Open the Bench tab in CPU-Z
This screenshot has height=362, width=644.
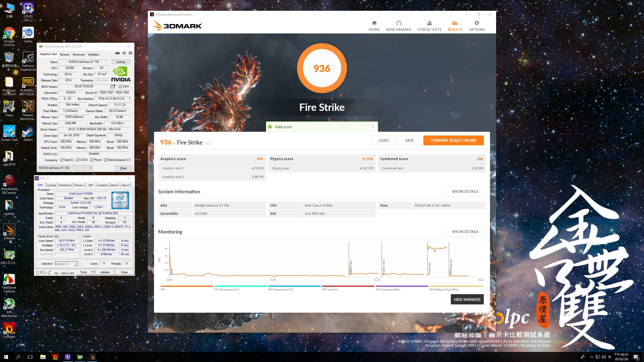(x=114, y=185)
